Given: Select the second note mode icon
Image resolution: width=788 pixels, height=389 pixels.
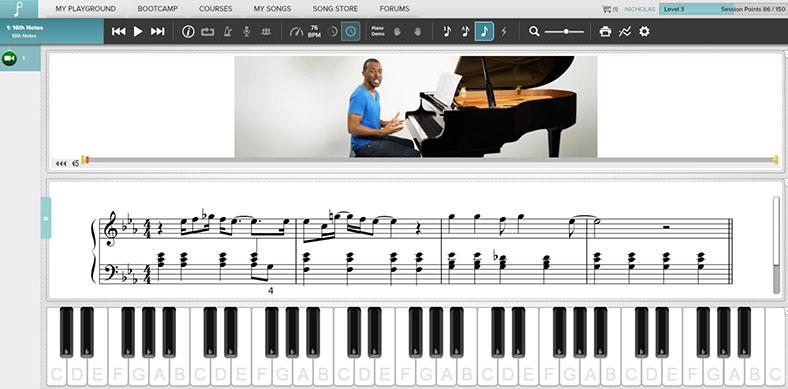Looking at the screenshot, I should tap(465, 32).
